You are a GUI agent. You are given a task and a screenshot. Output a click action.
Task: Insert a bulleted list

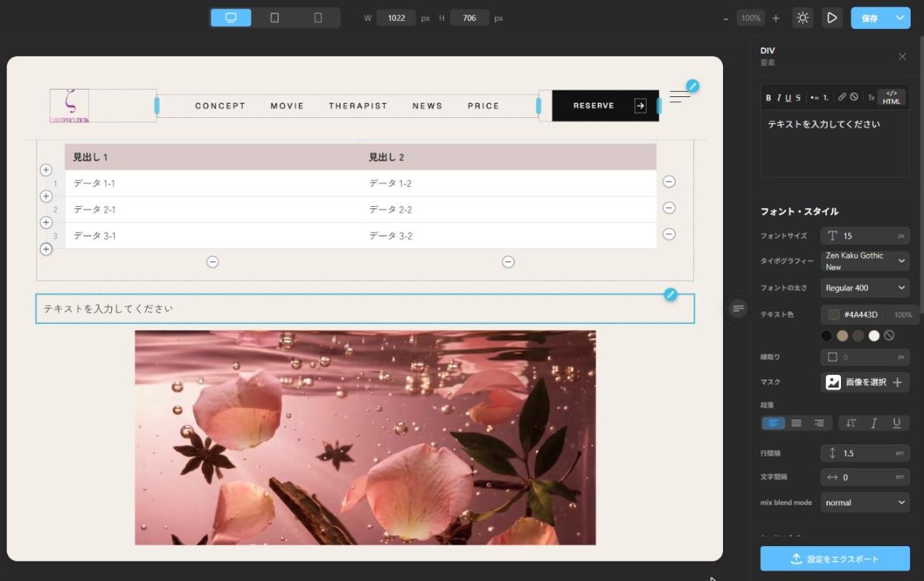[814, 97]
